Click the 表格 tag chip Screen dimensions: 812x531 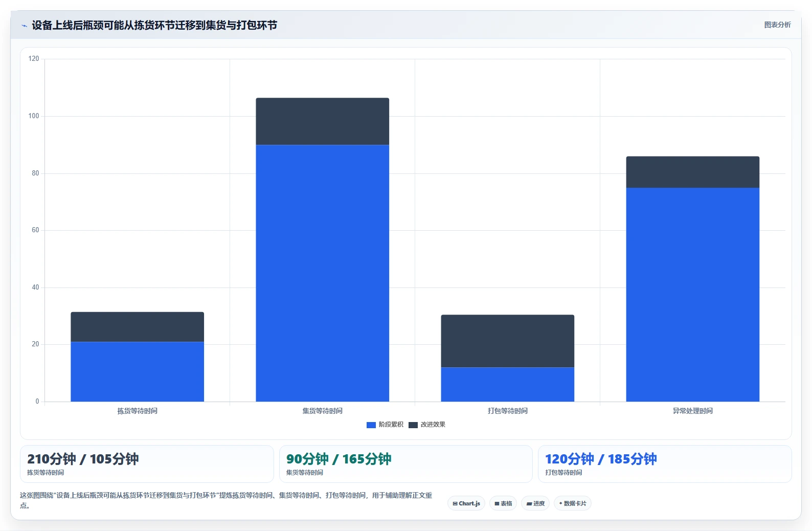point(503,503)
